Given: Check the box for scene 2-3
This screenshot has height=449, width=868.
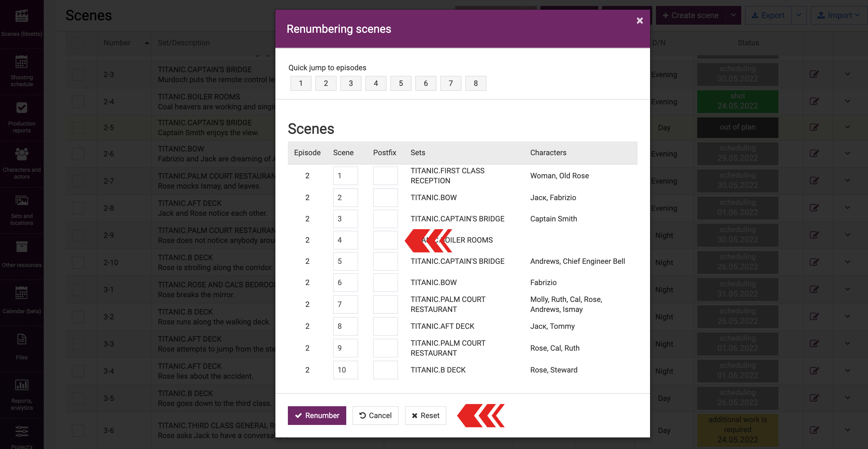Looking at the screenshot, I should pyautogui.click(x=78, y=75).
